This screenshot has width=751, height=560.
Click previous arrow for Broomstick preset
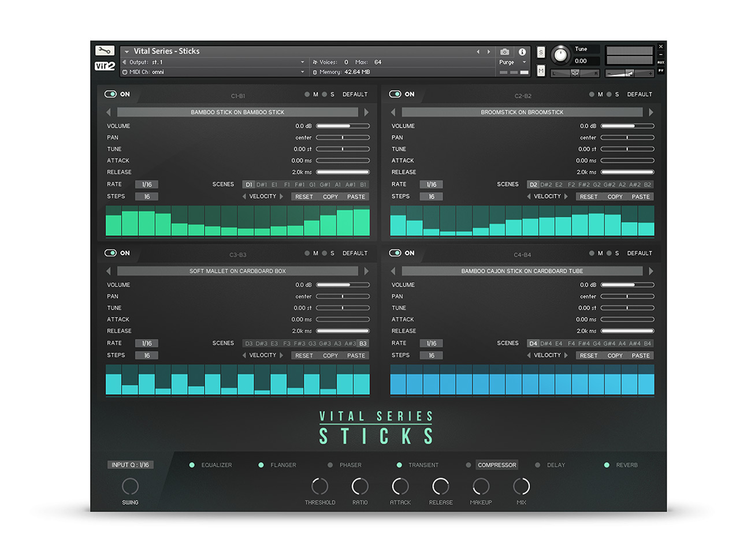point(393,112)
